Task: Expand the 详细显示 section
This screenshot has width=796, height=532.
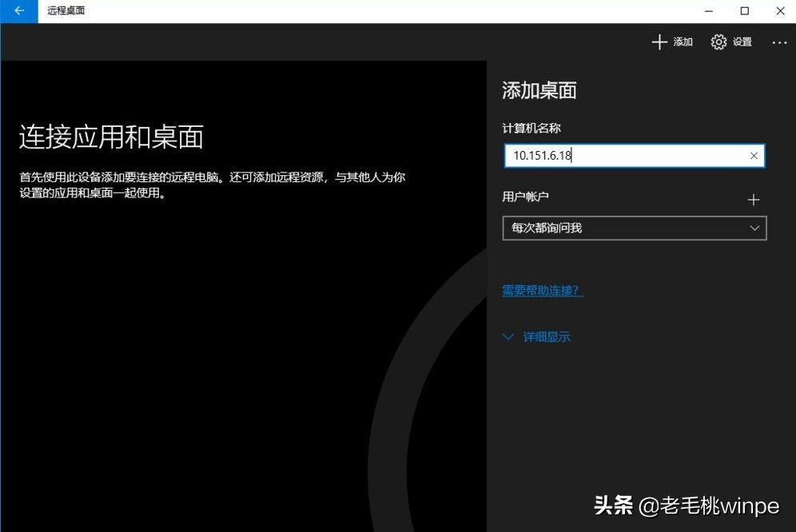Action: pos(536,336)
